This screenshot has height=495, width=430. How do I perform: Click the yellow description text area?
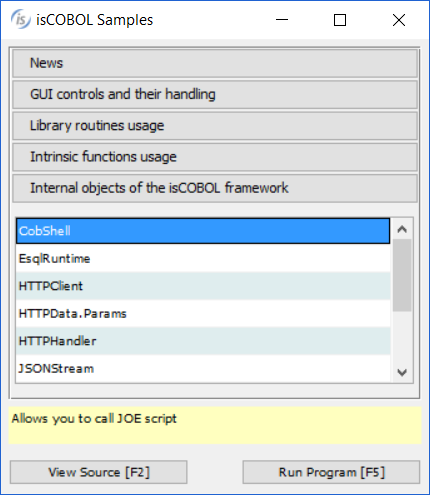215,425
